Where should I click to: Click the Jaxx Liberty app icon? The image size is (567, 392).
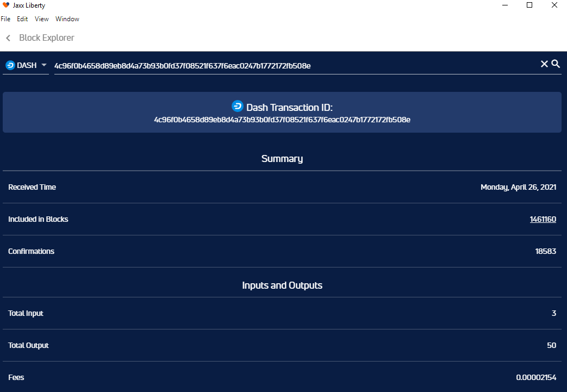click(x=6, y=5)
